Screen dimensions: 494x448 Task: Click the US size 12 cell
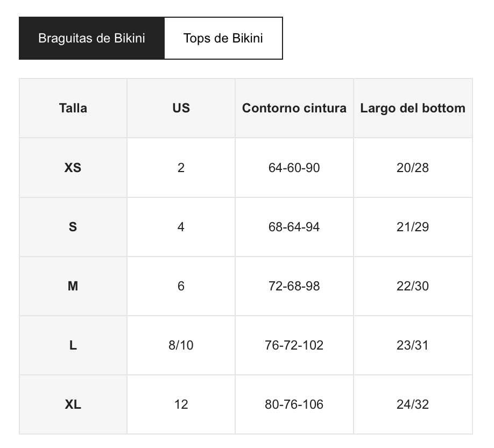click(181, 404)
